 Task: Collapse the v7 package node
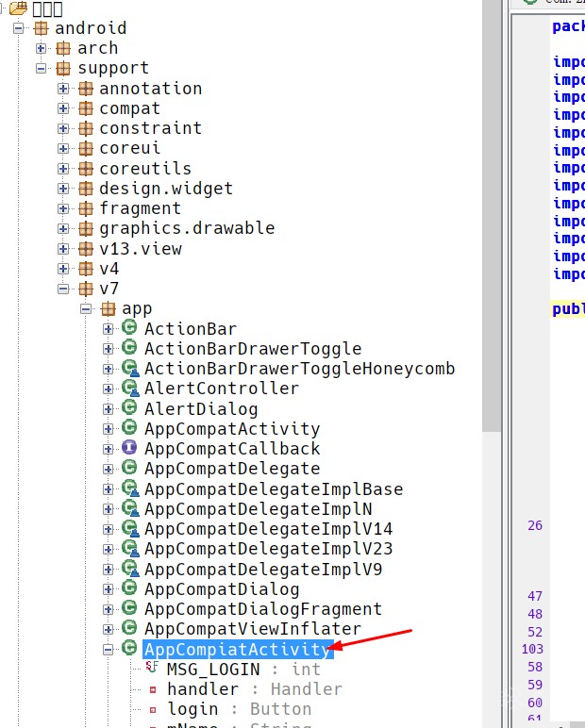63,289
